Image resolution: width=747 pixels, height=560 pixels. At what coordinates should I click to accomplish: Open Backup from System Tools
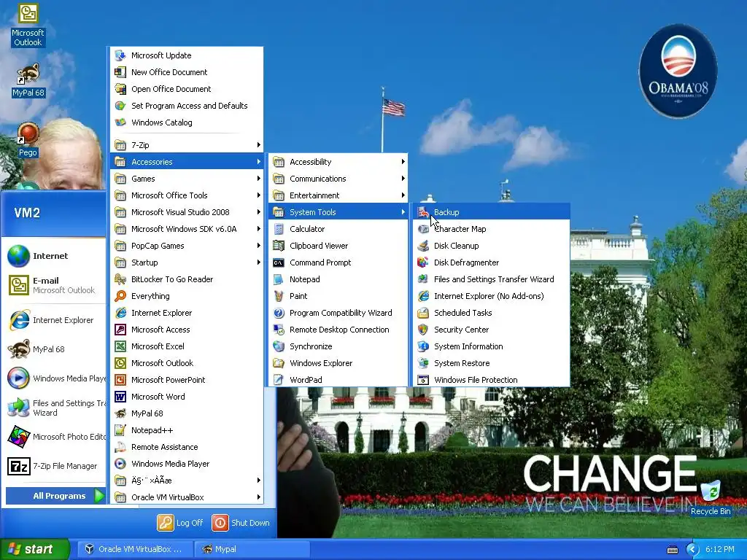point(491,212)
